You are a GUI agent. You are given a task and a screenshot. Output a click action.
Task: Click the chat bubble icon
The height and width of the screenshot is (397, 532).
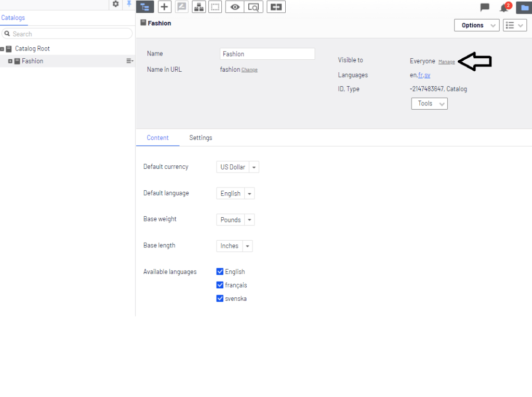[485, 7]
